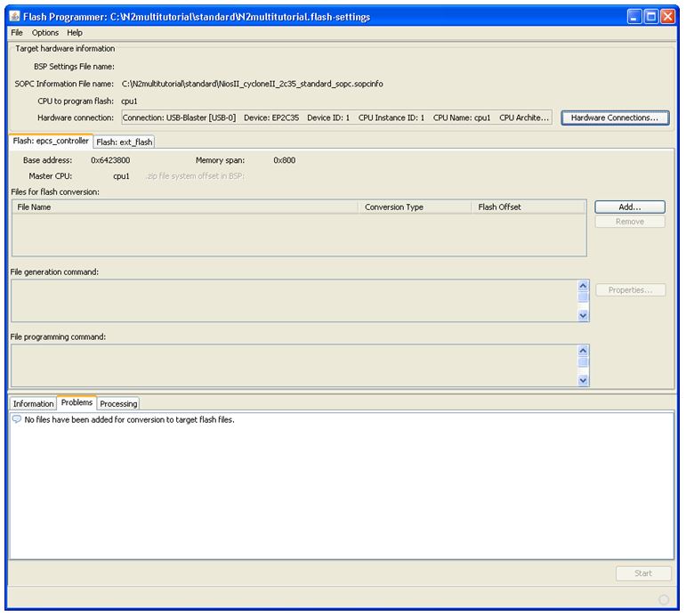The image size is (686, 616).
Task: Maximize the Flash Programmer window
Action: pyautogui.click(x=650, y=16)
